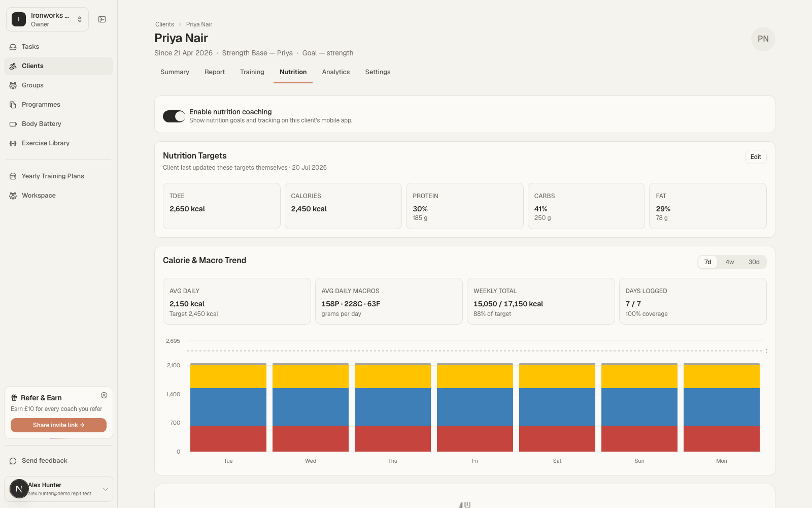Switch to the Settings tab

378,72
